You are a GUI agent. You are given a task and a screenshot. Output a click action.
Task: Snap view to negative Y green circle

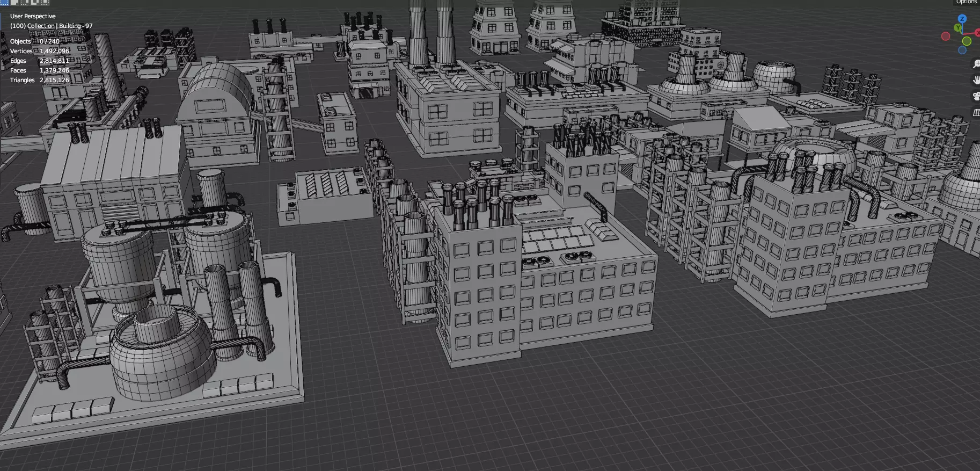[x=967, y=41]
